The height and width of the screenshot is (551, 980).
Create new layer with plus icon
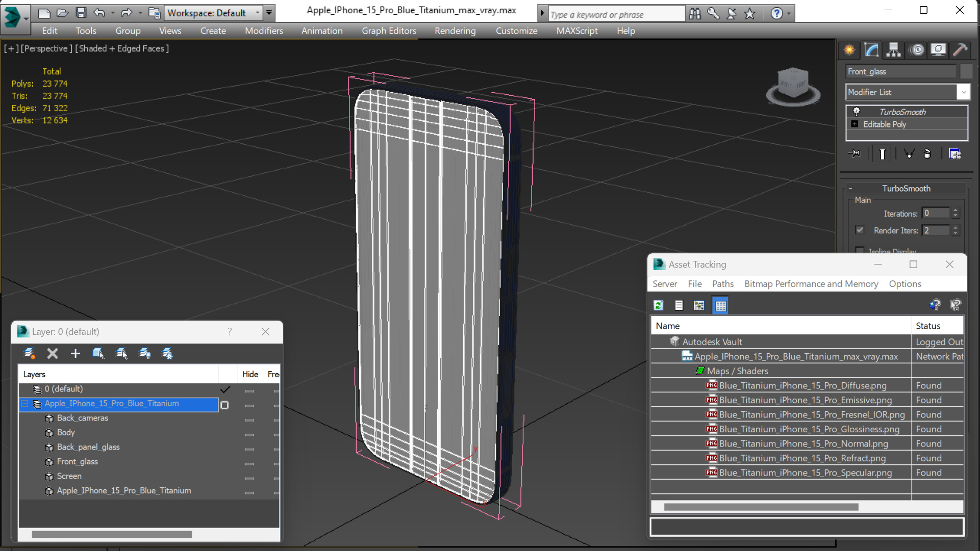point(76,353)
